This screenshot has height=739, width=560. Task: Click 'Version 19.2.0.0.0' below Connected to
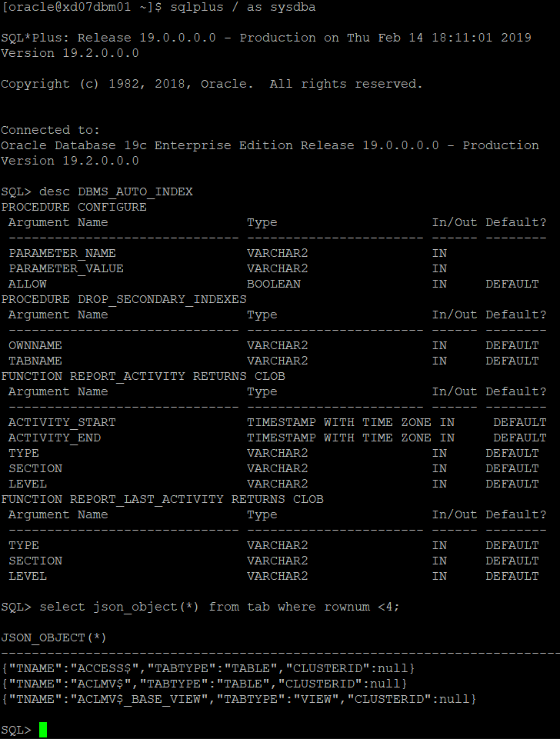point(70,161)
